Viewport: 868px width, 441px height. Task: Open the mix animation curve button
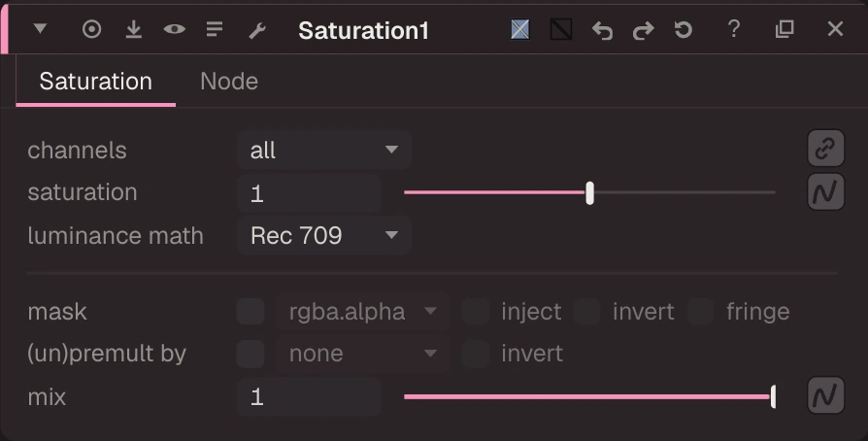825,395
